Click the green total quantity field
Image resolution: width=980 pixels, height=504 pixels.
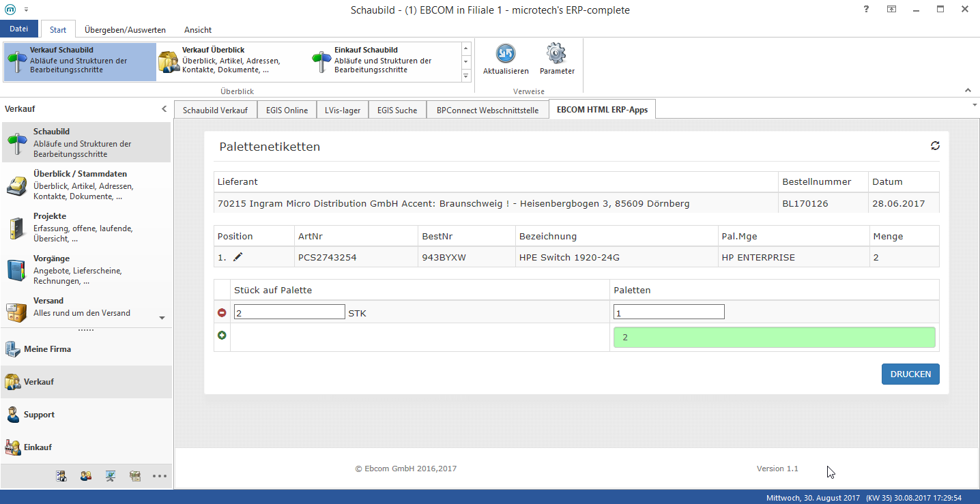[x=775, y=338]
